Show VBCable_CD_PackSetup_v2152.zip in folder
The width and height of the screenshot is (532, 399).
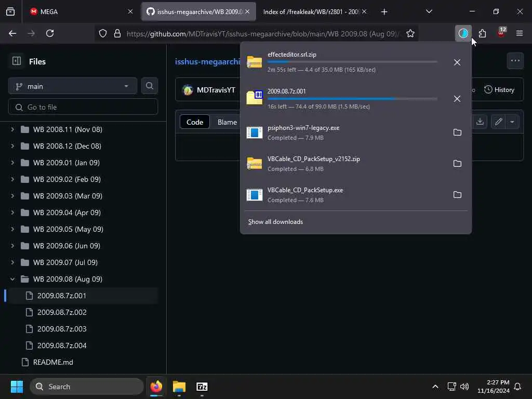pyautogui.click(x=457, y=164)
